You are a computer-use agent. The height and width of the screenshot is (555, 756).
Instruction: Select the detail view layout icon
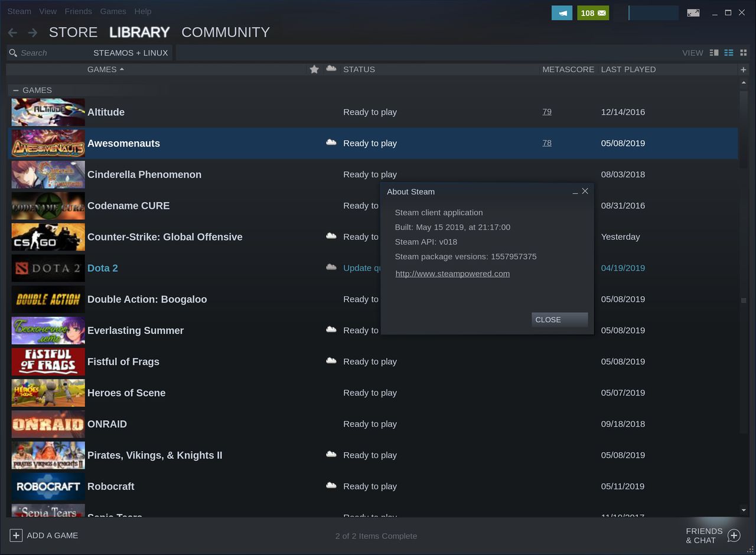pos(714,53)
